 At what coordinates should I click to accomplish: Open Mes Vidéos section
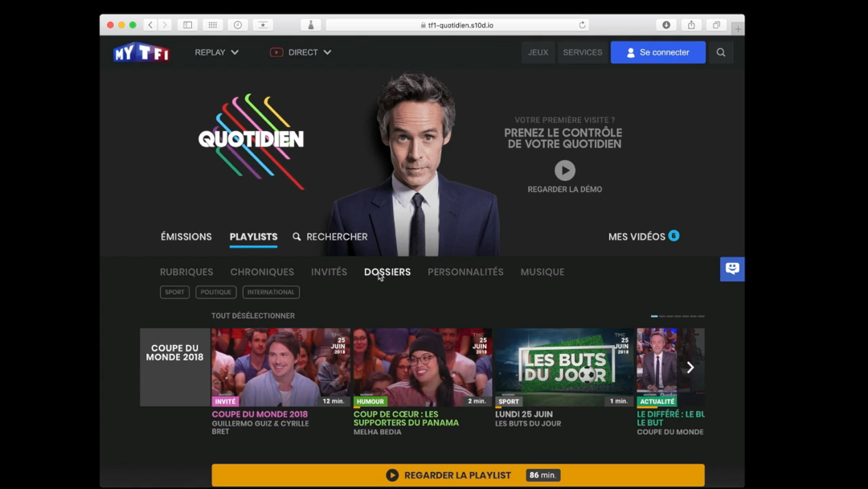pos(637,236)
